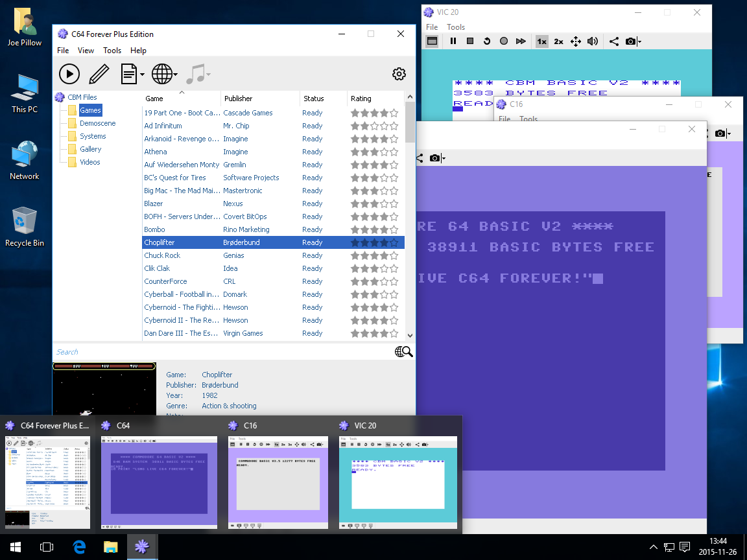Open the dropdown arrow beside the music note

pyautogui.click(x=208, y=75)
